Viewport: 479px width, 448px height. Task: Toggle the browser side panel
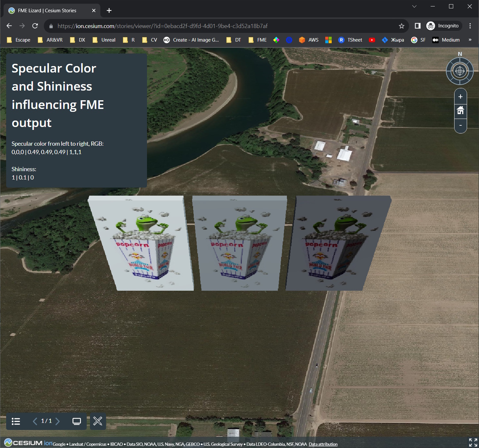[x=417, y=26]
